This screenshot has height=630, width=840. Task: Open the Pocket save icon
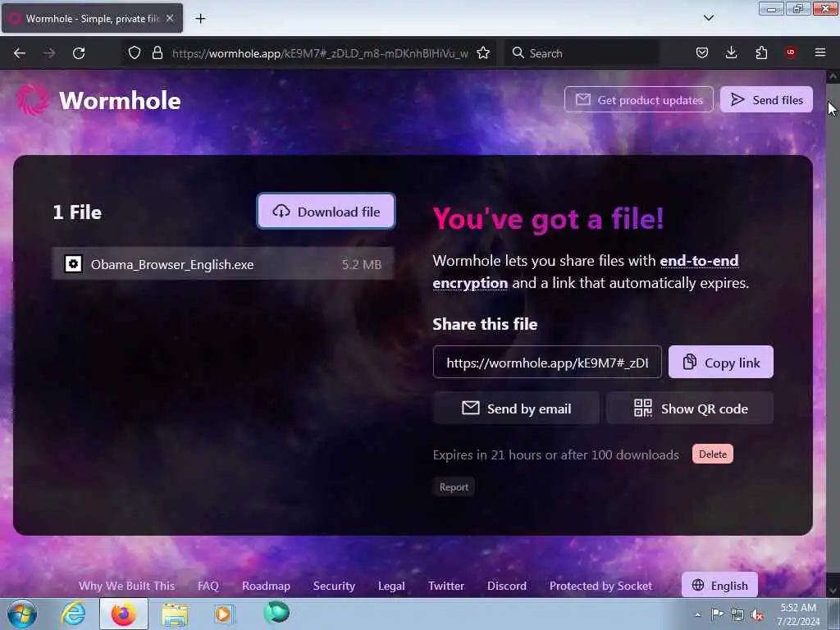click(x=702, y=53)
